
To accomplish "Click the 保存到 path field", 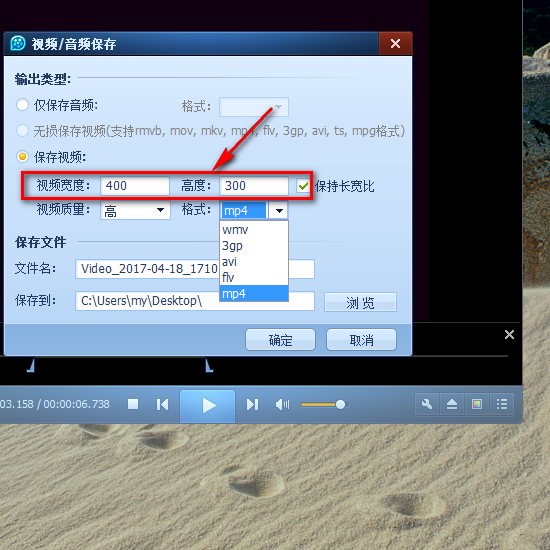I will (195, 301).
